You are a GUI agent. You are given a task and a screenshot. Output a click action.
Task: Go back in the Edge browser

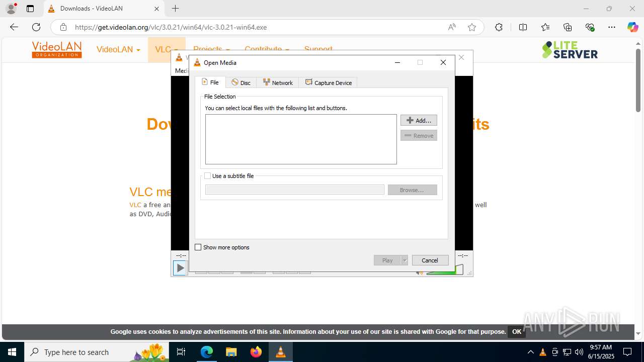click(x=14, y=27)
